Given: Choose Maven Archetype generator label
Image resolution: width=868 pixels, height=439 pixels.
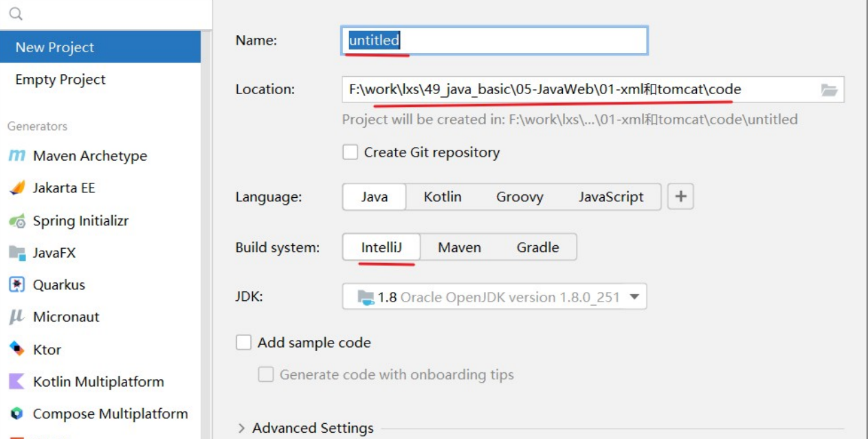Looking at the screenshot, I should click(x=90, y=156).
